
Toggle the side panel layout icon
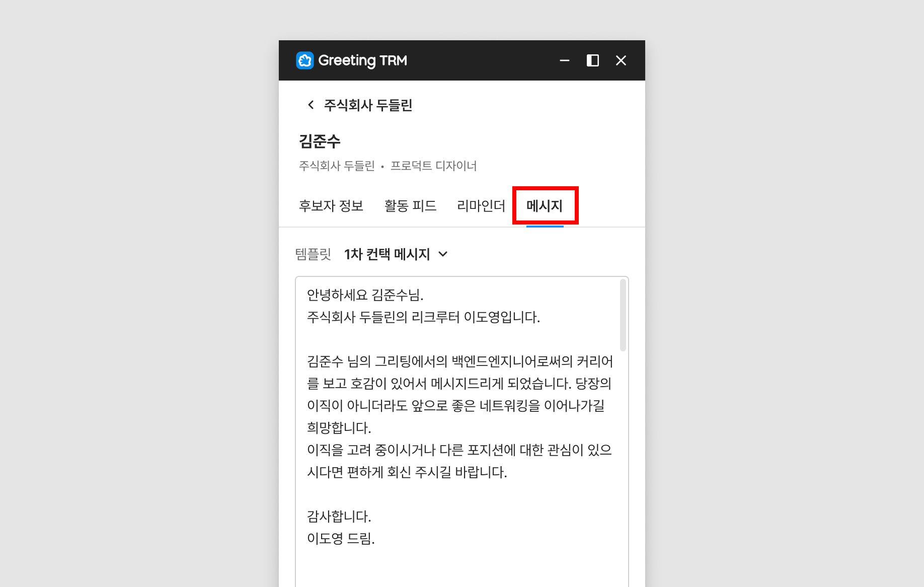click(593, 60)
